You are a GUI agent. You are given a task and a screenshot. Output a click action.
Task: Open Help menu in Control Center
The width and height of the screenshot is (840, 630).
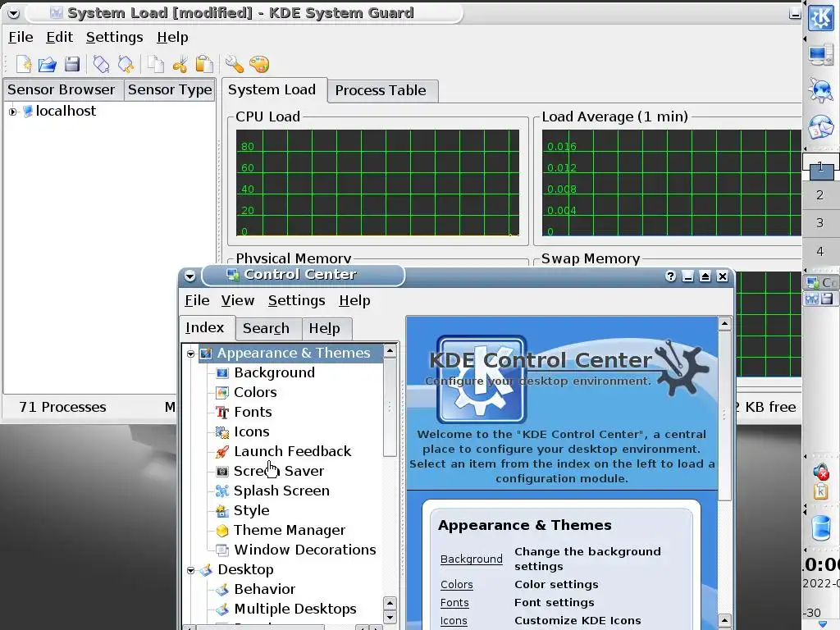coord(354,300)
